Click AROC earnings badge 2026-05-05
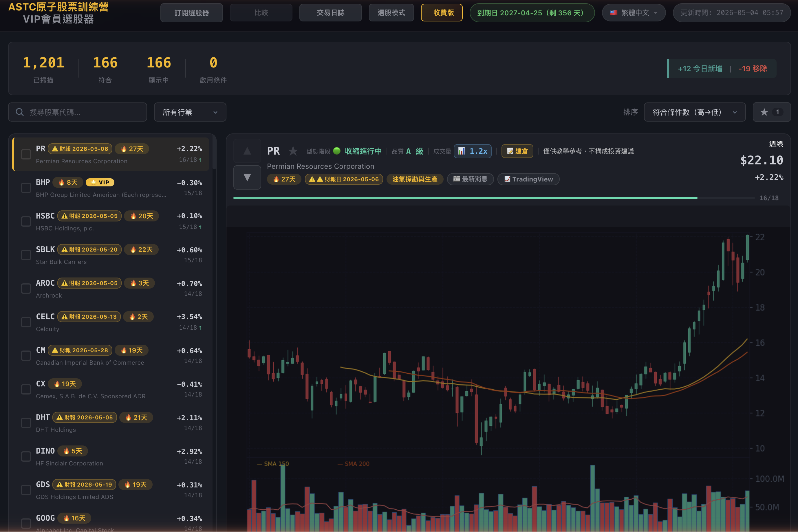The image size is (798, 532). (89, 283)
